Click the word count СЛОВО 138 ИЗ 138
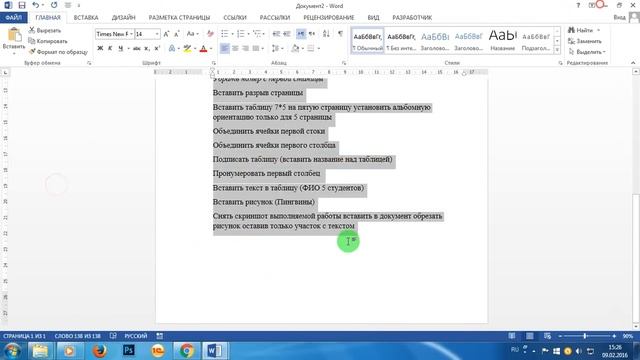 [78, 336]
